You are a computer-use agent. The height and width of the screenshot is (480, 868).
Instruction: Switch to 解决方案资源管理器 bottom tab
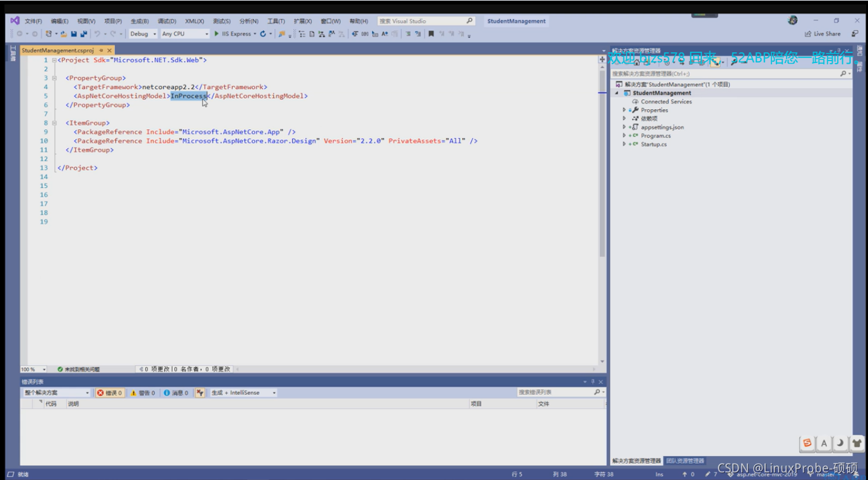[636, 460]
